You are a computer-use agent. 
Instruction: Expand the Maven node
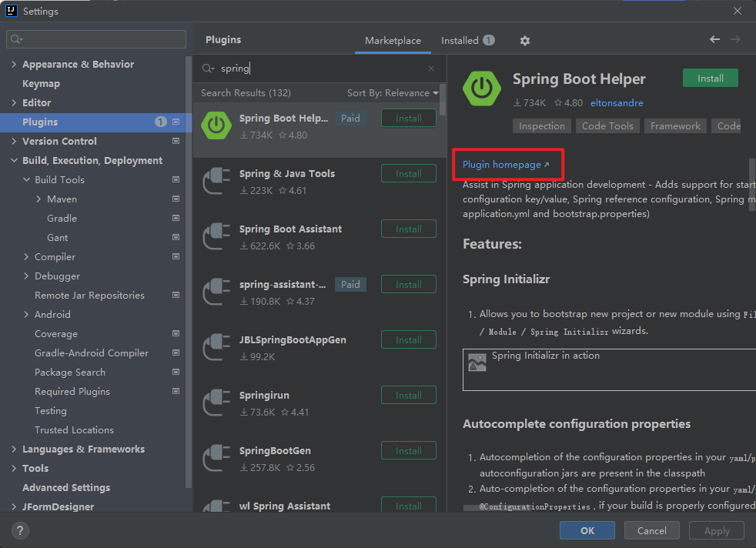38,199
